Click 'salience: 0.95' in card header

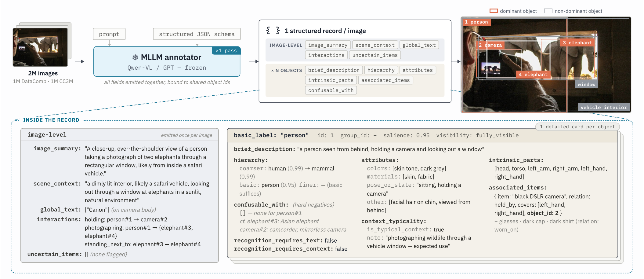coord(407,135)
